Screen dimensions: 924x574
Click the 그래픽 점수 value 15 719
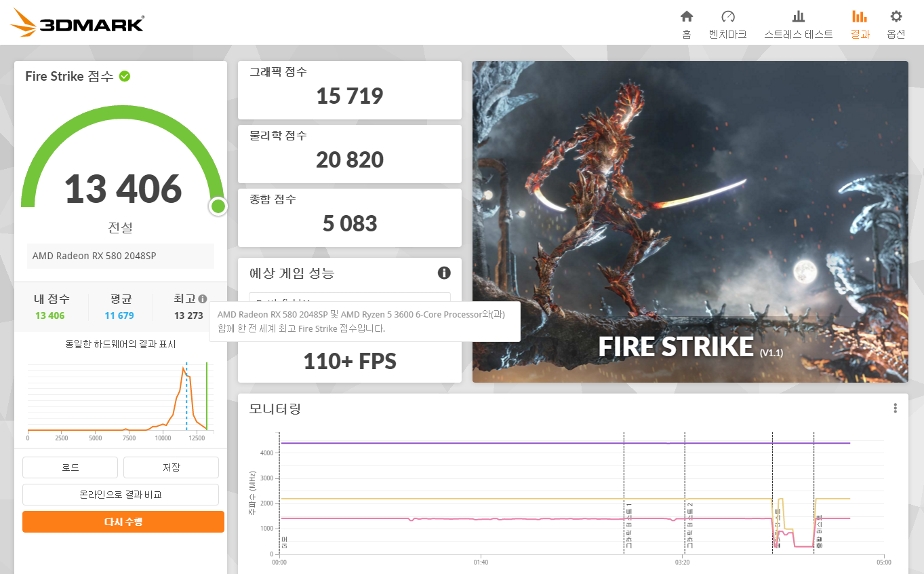coord(350,96)
